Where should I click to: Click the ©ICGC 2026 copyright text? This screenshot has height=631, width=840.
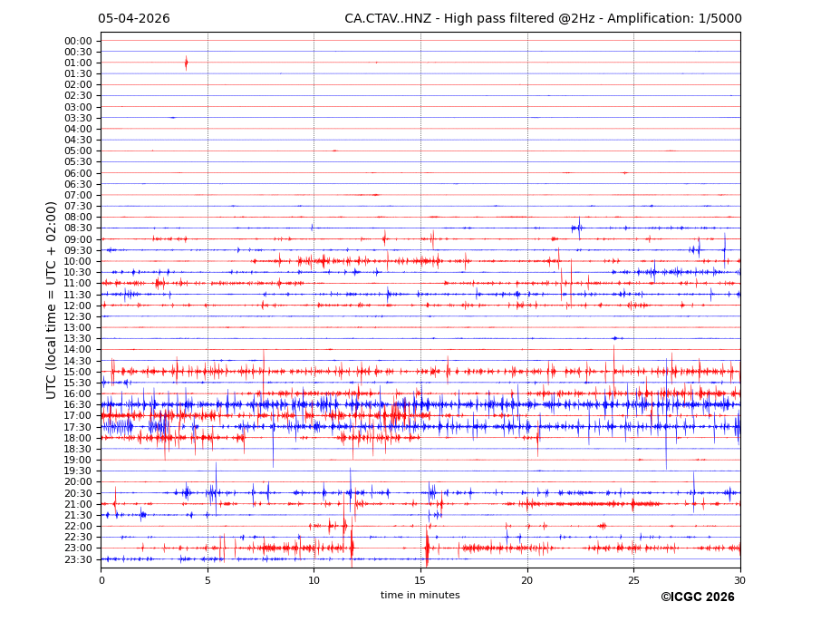pyautogui.click(x=697, y=597)
